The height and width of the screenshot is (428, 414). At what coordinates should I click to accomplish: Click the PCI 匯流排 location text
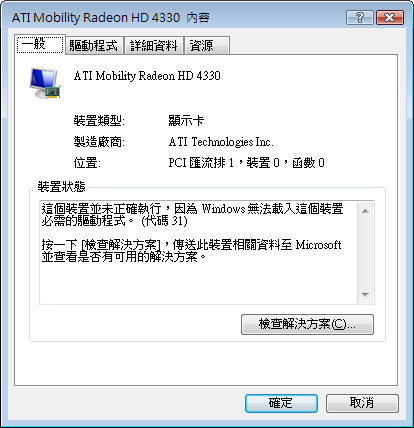(x=246, y=163)
